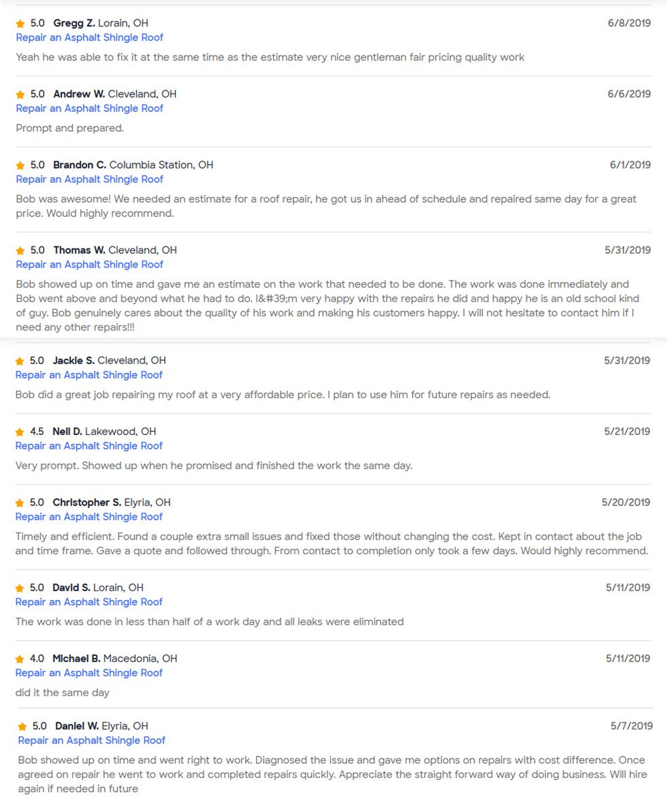Follow the roof repair link under Michael B.
Viewport: 669px width, 812px height.
pyautogui.click(x=89, y=673)
